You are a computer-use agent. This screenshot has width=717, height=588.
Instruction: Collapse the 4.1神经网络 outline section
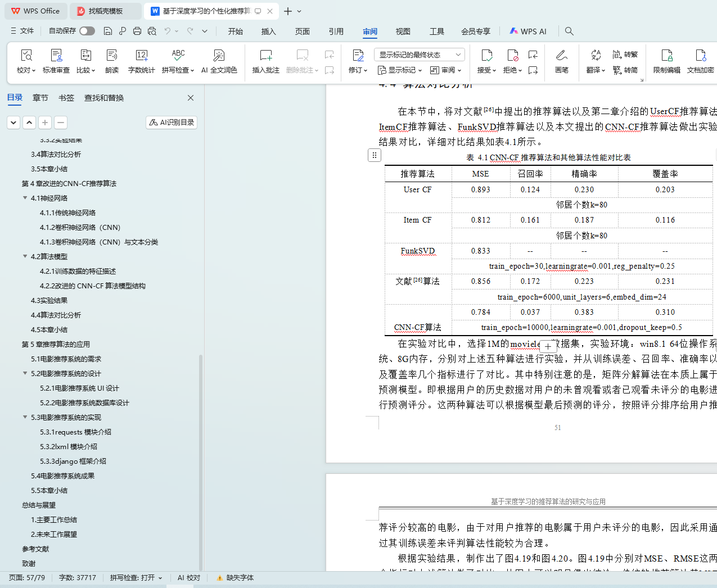tap(25, 198)
